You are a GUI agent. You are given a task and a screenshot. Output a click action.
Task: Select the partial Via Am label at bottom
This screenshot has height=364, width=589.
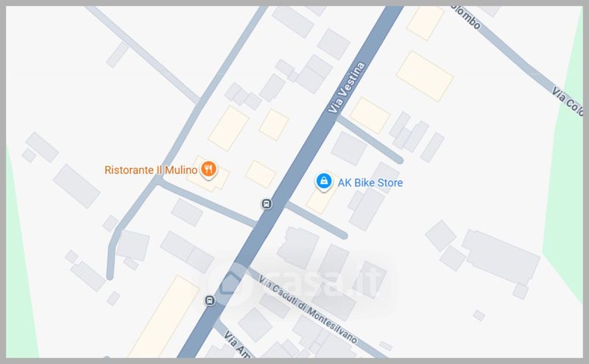237,343
